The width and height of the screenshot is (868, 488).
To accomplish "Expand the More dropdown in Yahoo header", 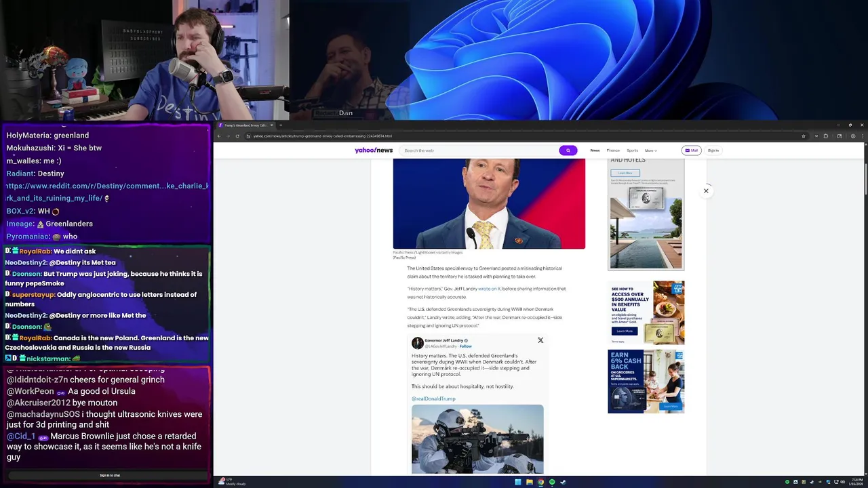I will [x=650, y=150].
